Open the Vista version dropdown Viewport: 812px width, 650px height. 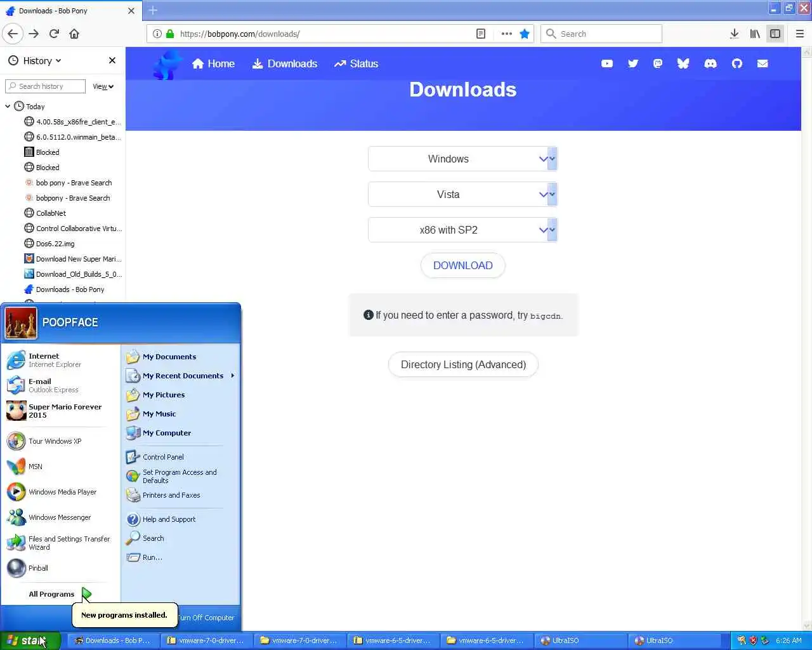click(462, 194)
